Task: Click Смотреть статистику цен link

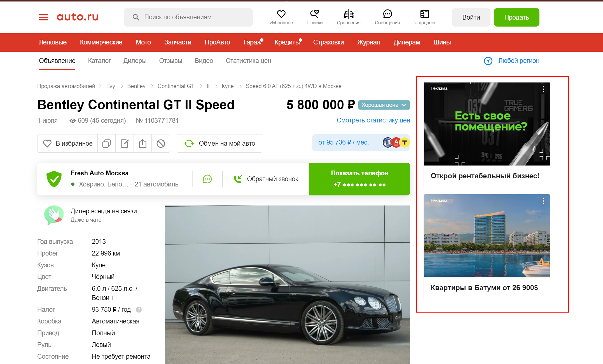Action: click(x=373, y=120)
